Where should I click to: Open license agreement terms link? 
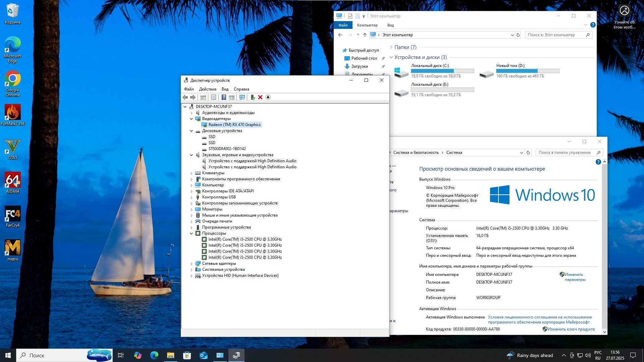click(x=540, y=319)
